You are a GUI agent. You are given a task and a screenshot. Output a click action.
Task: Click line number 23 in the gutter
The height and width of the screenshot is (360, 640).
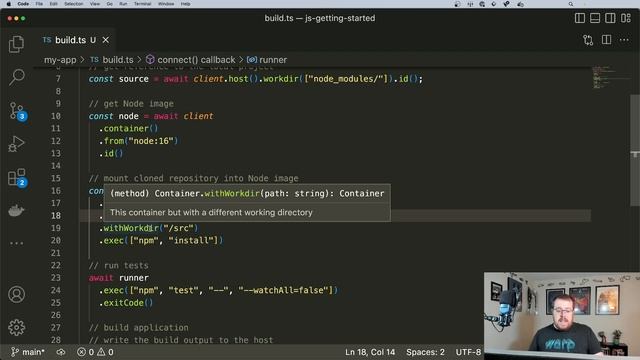(x=56, y=278)
